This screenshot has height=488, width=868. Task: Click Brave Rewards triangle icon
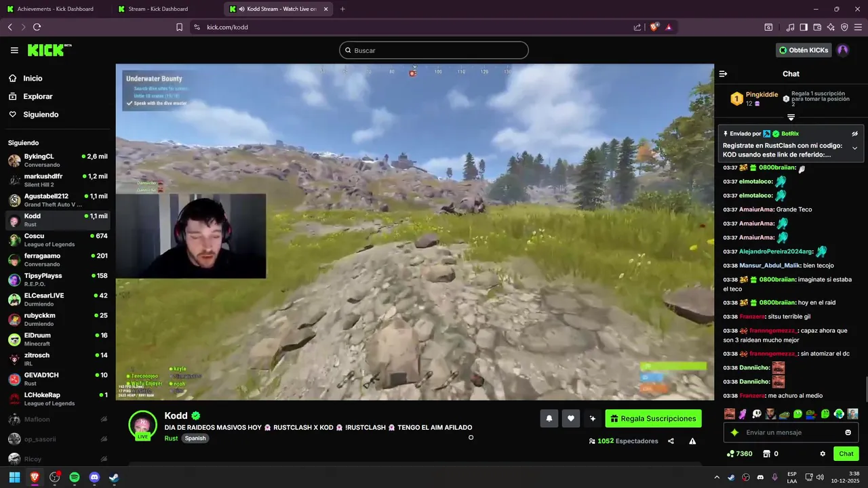coord(669,27)
